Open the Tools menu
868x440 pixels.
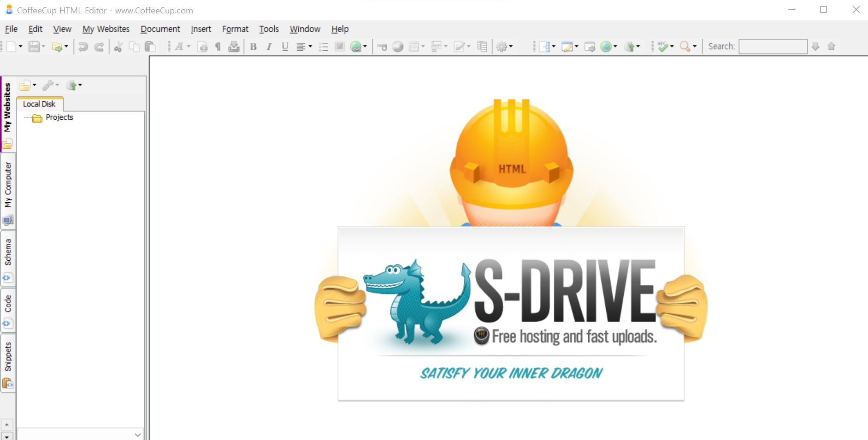[269, 29]
